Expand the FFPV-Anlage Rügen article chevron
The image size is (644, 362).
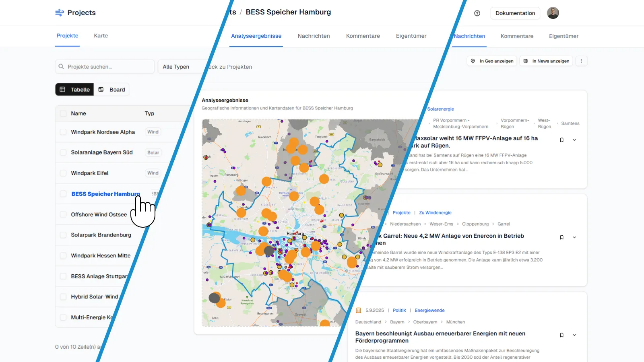(574, 140)
